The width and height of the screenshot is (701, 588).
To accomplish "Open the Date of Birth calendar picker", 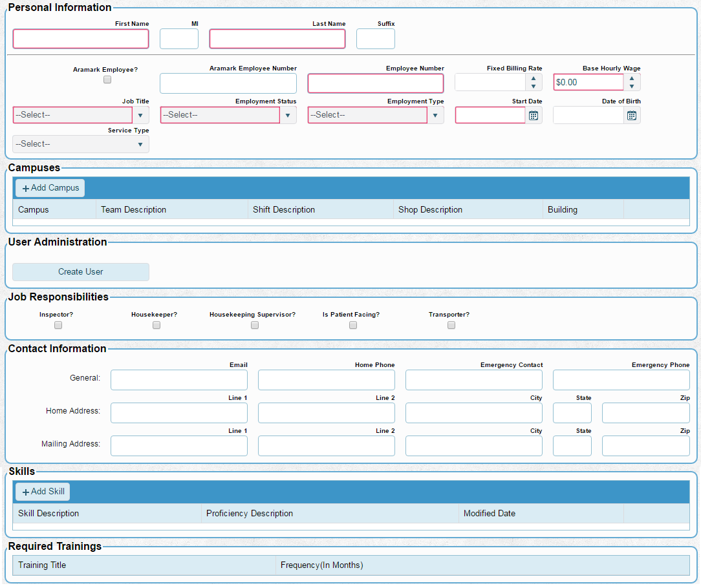I will coord(632,116).
